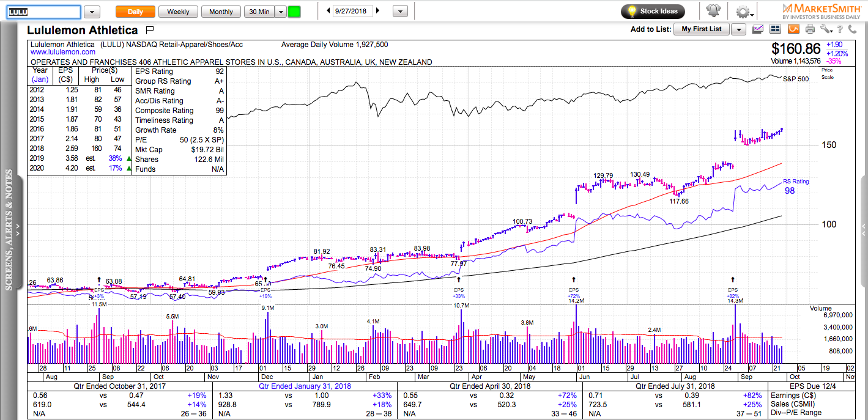The width and height of the screenshot is (868, 420).
Task: Print the chart with the printer icon
Action: [811, 29]
